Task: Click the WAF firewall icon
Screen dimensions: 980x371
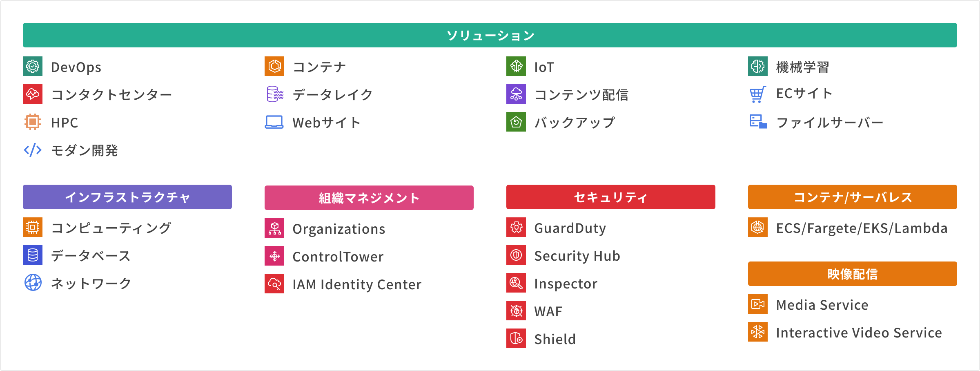Action: (516, 311)
